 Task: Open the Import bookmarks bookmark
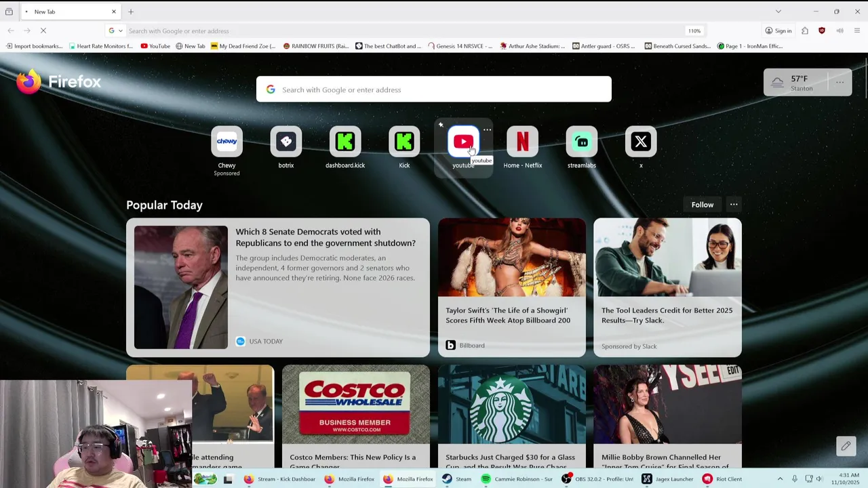pyautogui.click(x=35, y=46)
